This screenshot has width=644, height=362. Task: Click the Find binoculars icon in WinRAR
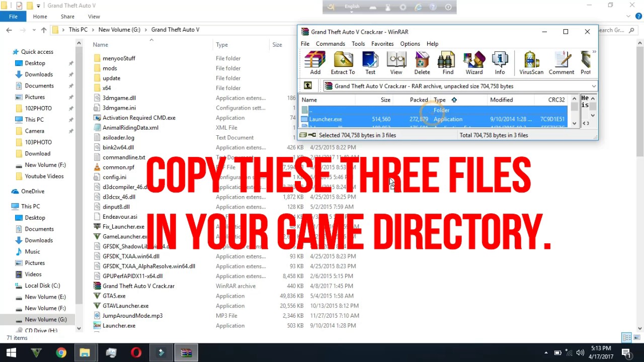tap(448, 63)
